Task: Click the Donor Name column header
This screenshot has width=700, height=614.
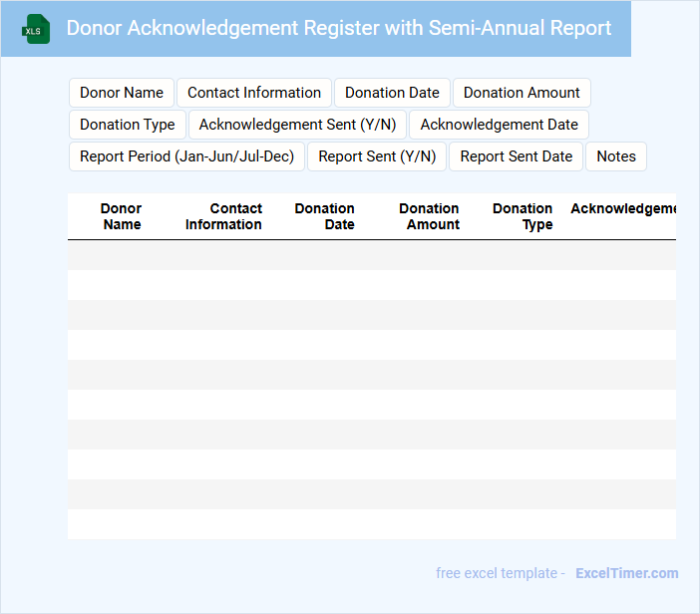Action: pos(122,216)
